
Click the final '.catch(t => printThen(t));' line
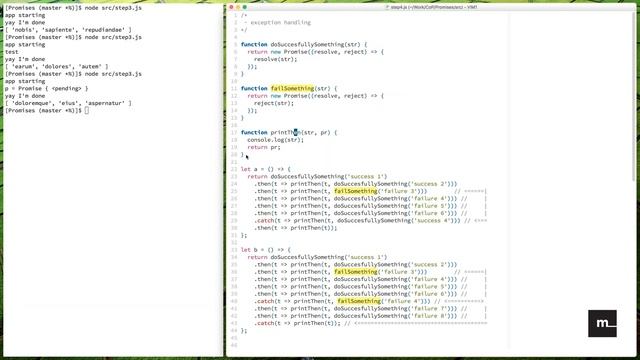click(x=370, y=323)
